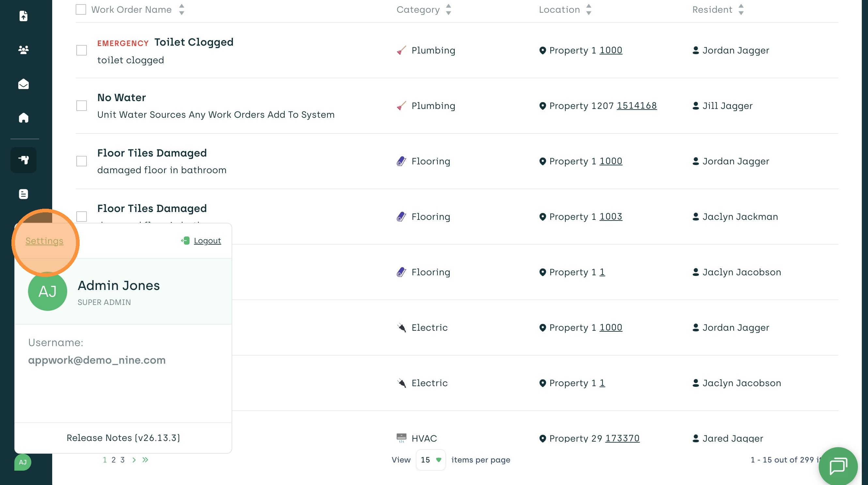
Task: Open the 15 items per page dropdown
Action: pos(430,460)
